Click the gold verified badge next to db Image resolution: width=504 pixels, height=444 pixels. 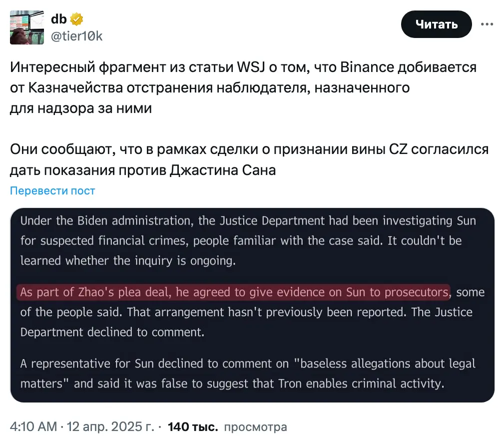(x=76, y=19)
